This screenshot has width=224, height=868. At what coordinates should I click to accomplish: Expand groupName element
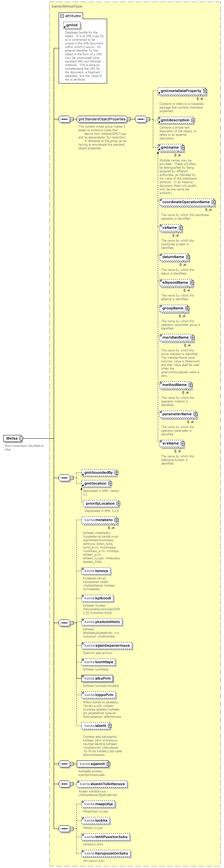[x=187, y=308]
